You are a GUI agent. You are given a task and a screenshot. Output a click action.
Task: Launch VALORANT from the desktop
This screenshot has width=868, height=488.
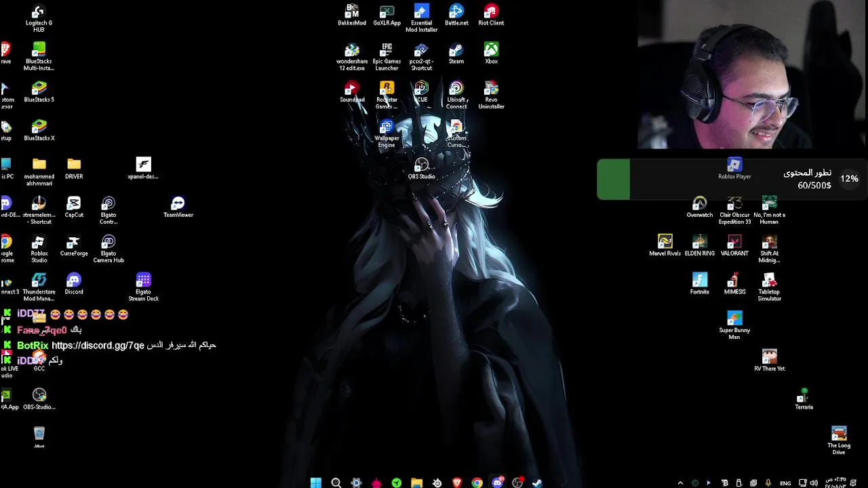(734, 246)
